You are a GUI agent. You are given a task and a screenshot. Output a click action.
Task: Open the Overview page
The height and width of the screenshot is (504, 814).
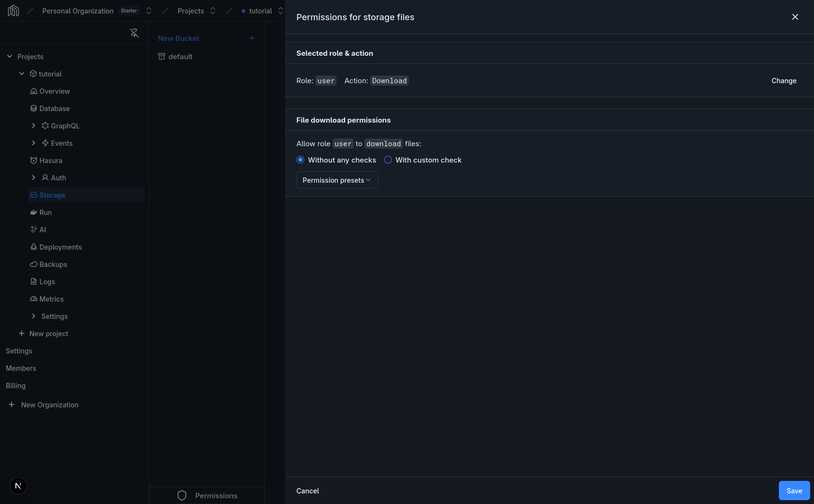pos(54,91)
